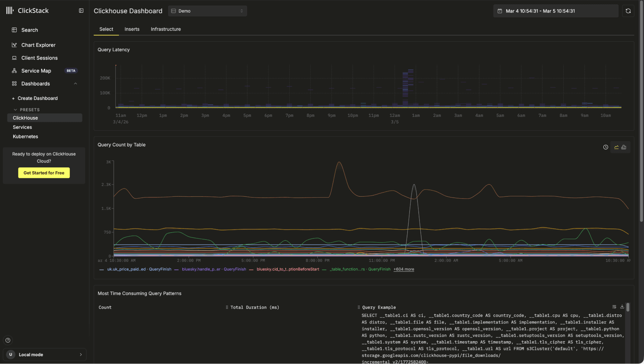Click Get Started for Free button
The width and height of the screenshot is (644, 364).
point(44,173)
